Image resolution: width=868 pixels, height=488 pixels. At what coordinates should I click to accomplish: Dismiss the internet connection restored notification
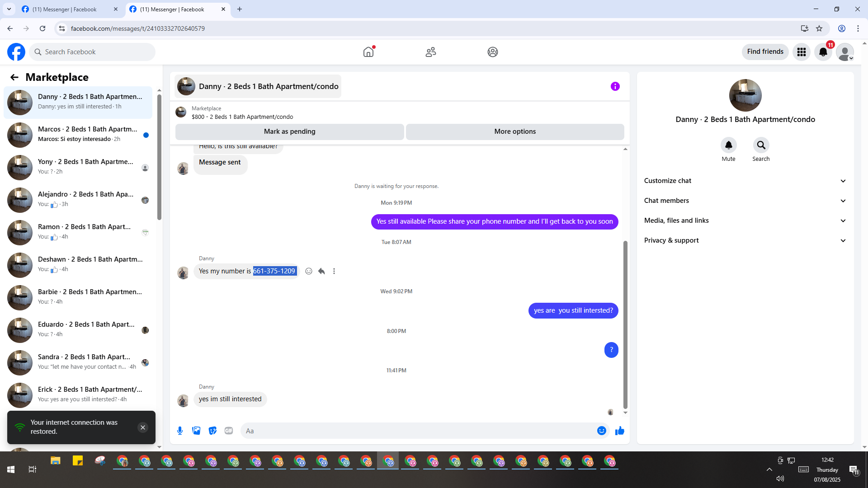(143, 427)
